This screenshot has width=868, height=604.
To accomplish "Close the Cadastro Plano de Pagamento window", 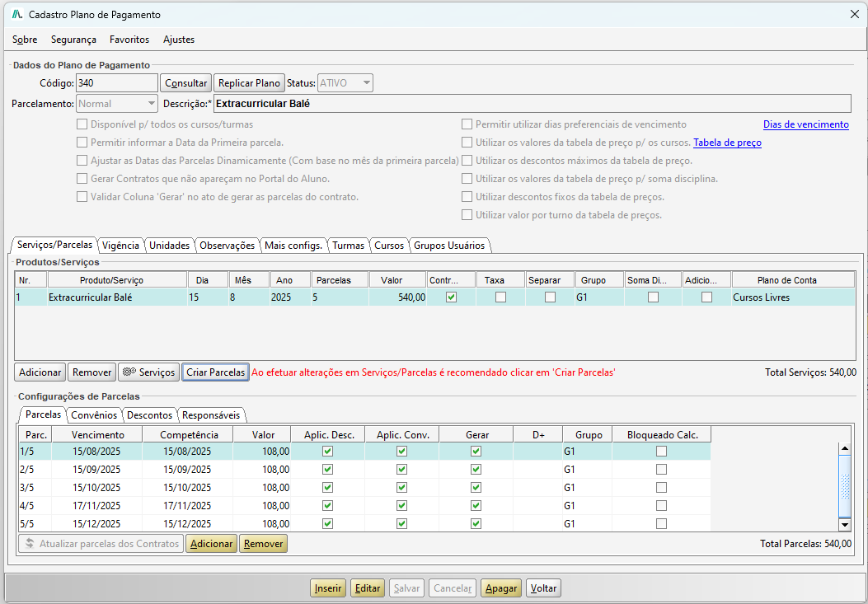I will click(854, 15).
